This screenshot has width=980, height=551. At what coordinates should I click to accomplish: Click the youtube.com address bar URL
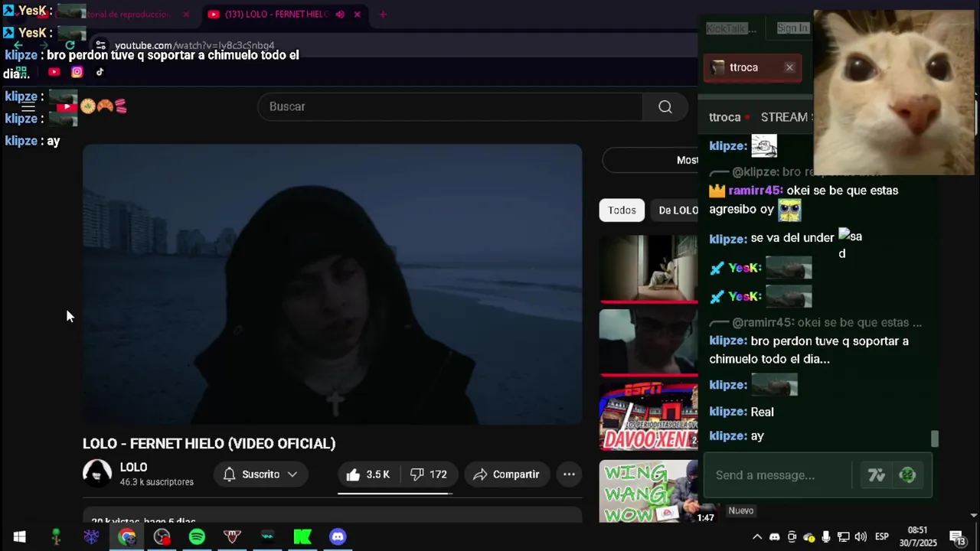tap(194, 45)
